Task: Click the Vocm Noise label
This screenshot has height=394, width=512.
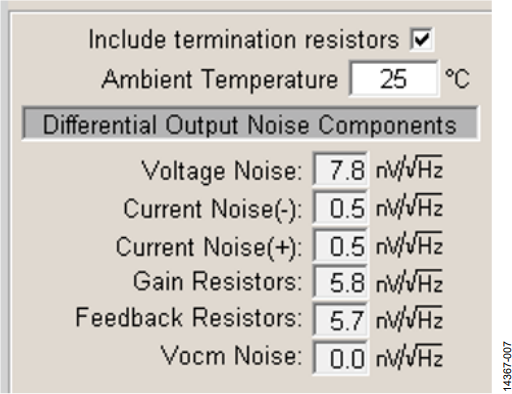Action: point(231,355)
